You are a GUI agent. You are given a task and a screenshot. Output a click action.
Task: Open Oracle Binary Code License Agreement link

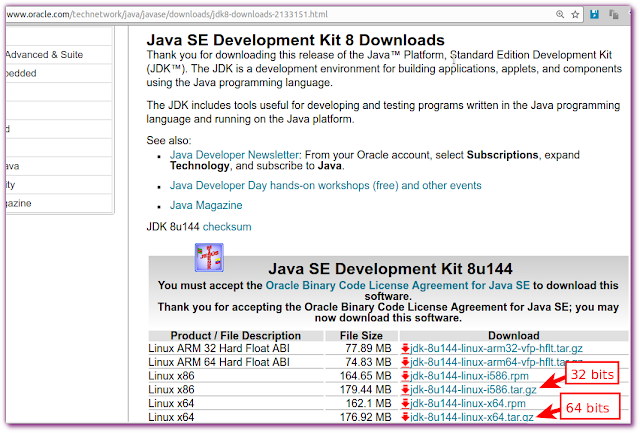[x=398, y=285]
